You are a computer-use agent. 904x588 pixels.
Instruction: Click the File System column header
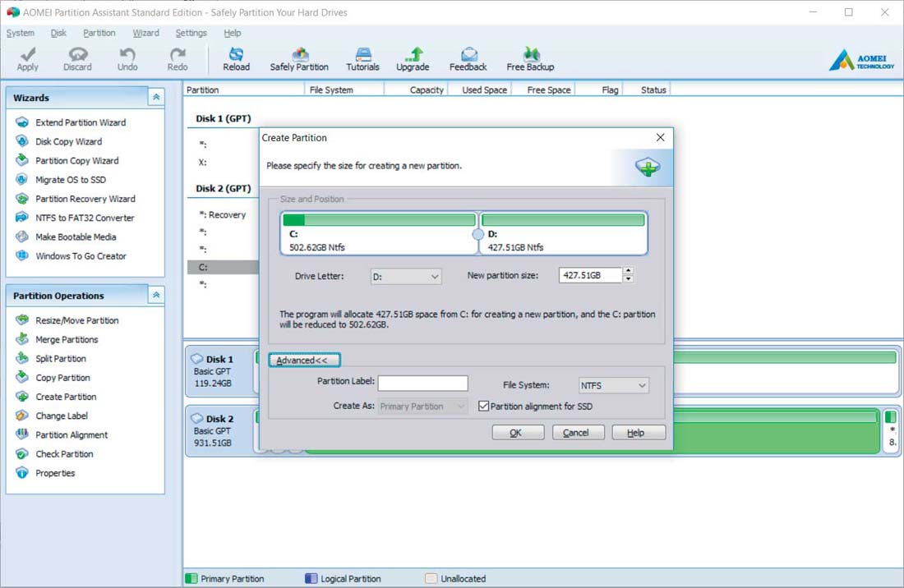coord(344,90)
